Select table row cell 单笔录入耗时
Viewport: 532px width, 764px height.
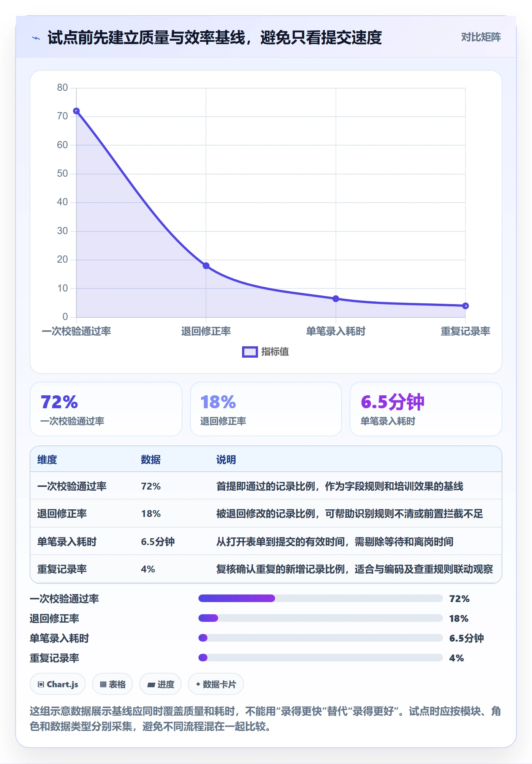[x=67, y=542]
